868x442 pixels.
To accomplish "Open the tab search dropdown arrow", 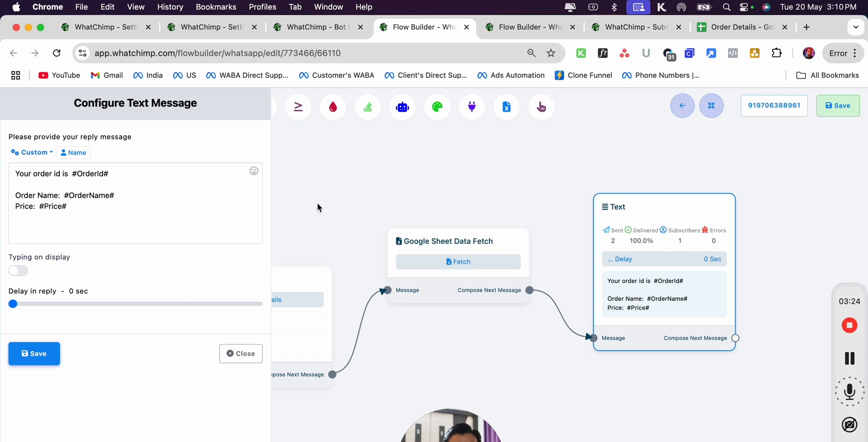I will 855,27.
